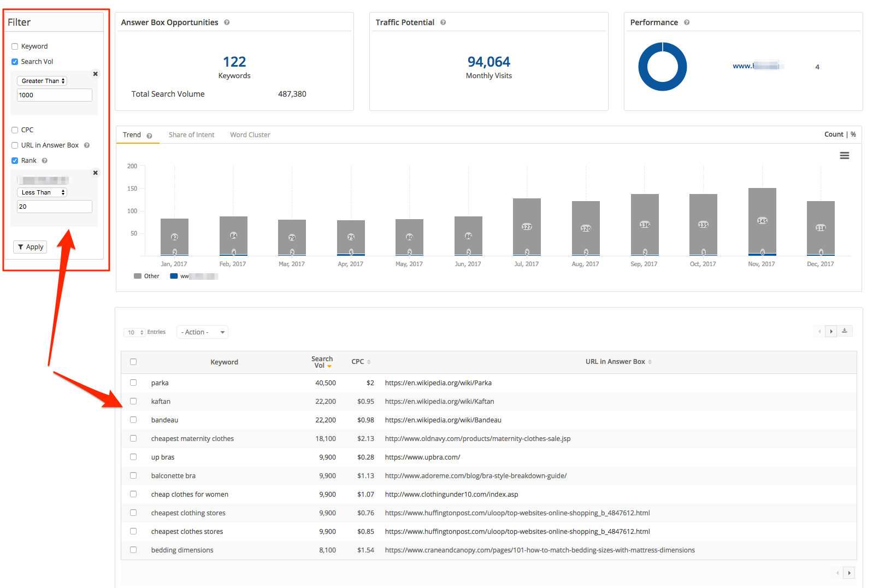Open the Wikipedia Parka URL link
The image size is (873, 588).
point(438,383)
